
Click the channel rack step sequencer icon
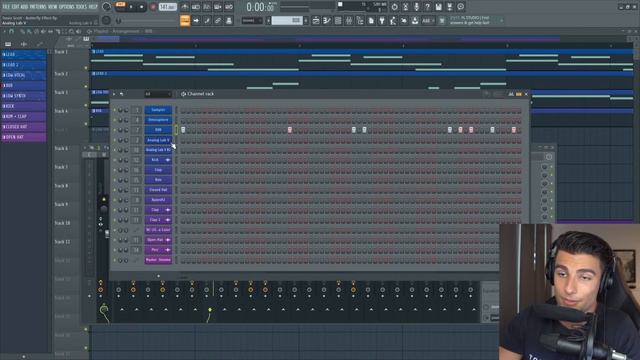pyautogui.click(x=519, y=94)
